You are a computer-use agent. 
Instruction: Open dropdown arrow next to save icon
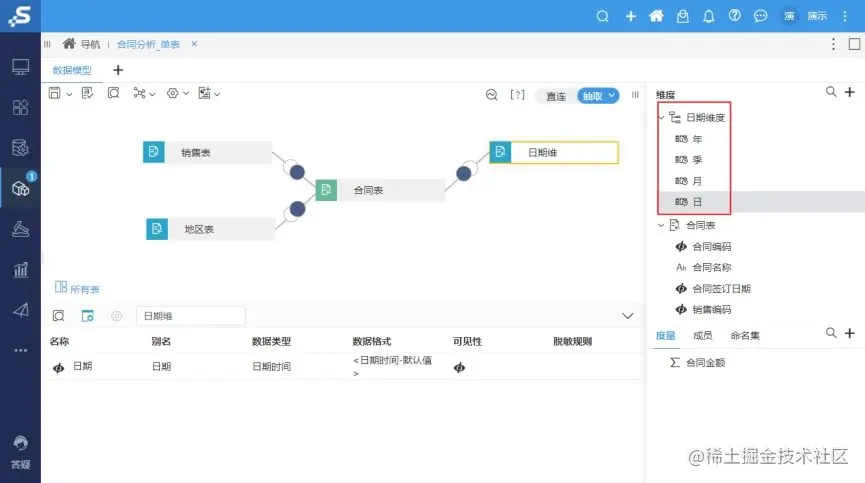coord(69,94)
